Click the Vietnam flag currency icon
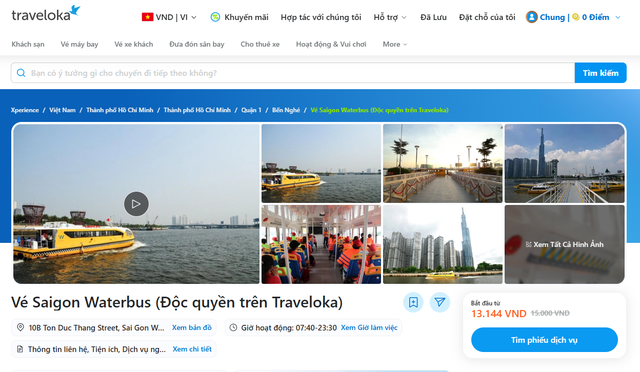Viewport: 640px width, 372px height. (147, 17)
